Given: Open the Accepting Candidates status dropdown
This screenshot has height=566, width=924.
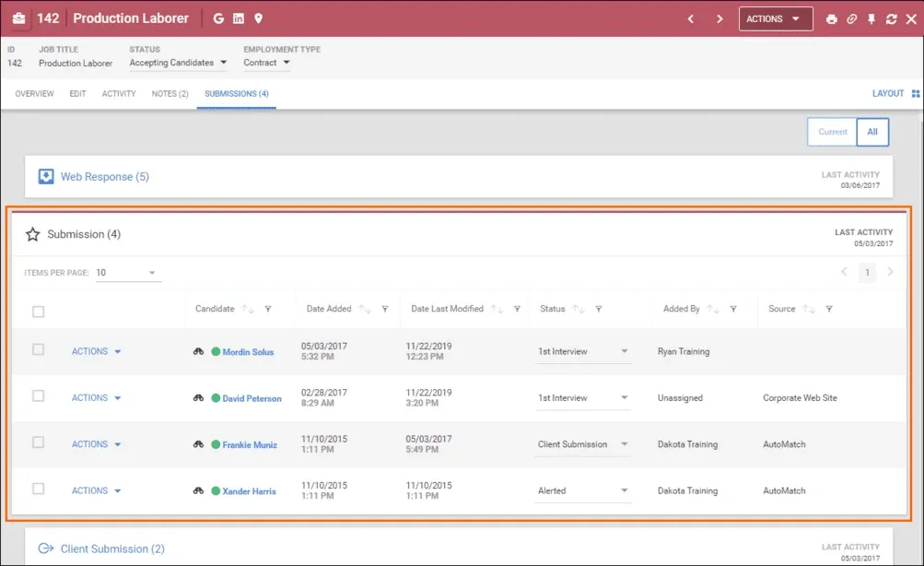Looking at the screenshot, I should point(178,63).
